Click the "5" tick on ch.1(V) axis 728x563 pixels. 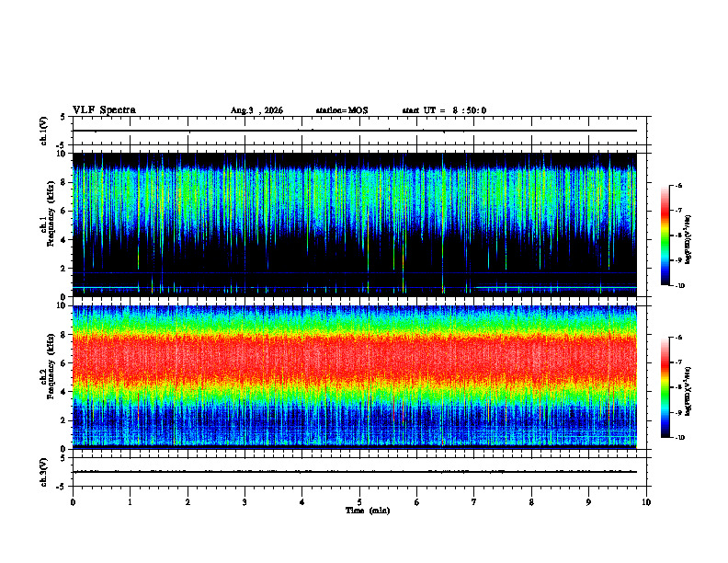coord(64,117)
